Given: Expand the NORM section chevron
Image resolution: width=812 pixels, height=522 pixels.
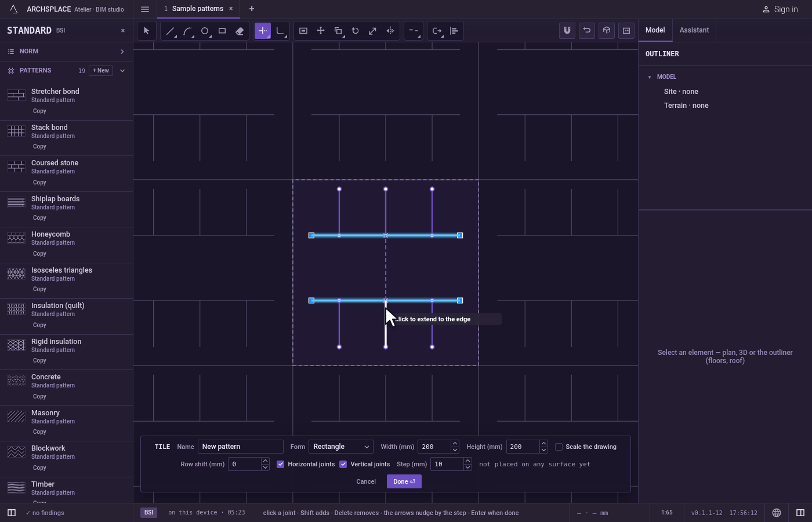Looking at the screenshot, I should pos(122,52).
